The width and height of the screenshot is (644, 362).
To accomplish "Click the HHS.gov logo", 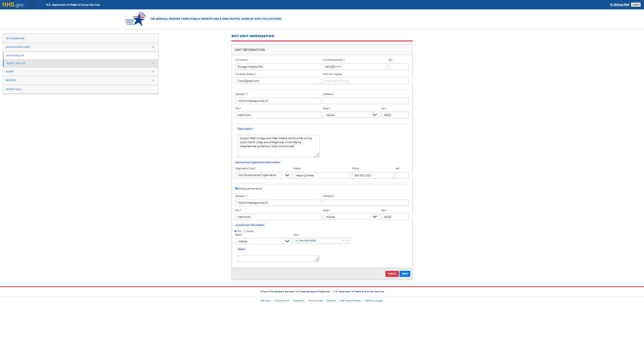I will coord(13,5).
